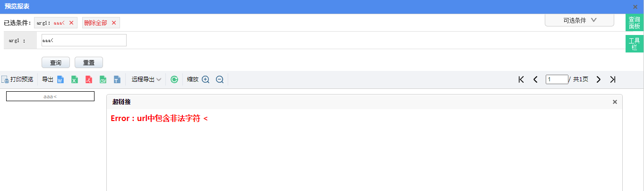Go to the first page

coord(521,79)
